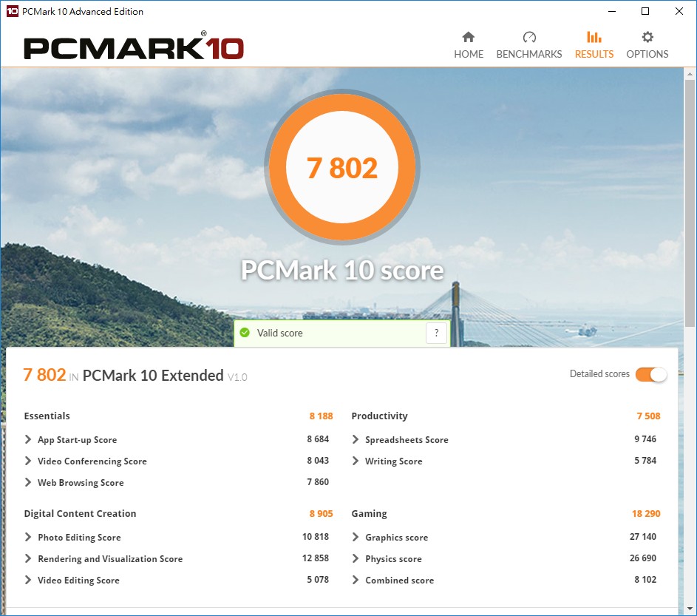Click the PCMark 10 title bar app icon
The image size is (697, 616).
(x=13, y=11)
